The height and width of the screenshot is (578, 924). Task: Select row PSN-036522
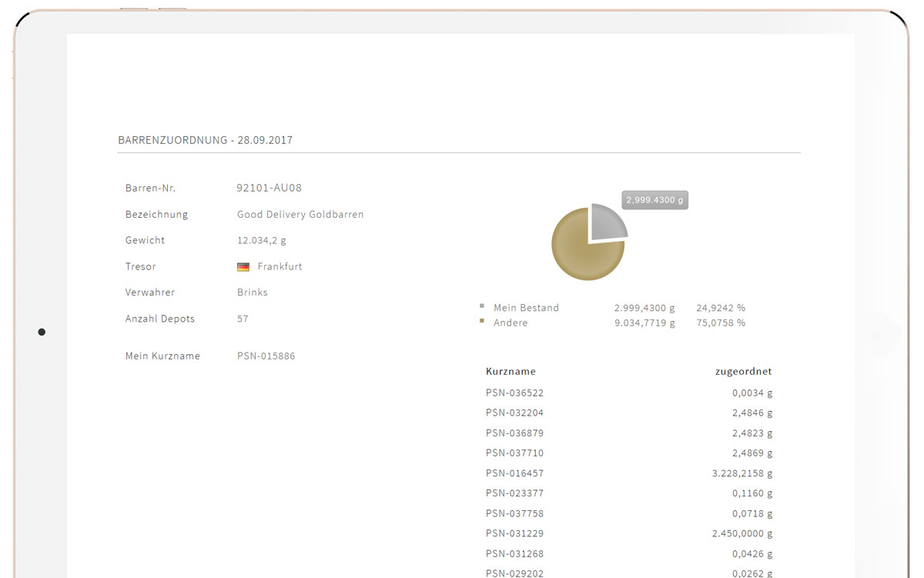tap(629, 393)
